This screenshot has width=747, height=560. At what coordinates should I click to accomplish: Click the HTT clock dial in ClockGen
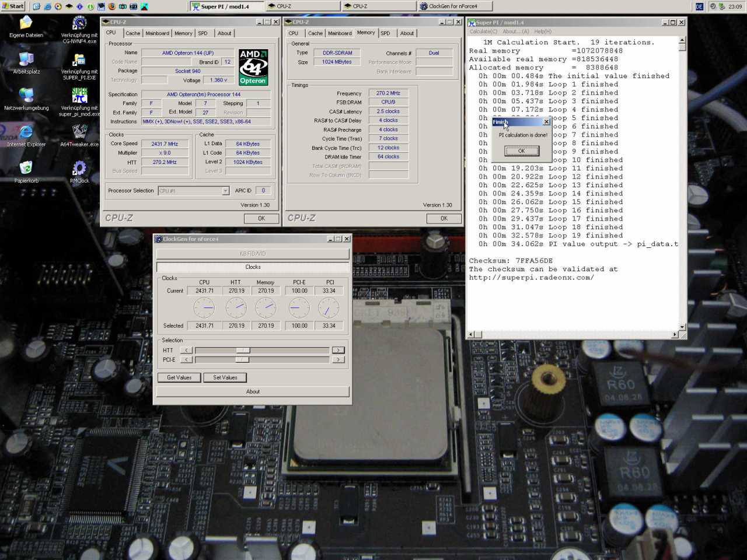236,307
